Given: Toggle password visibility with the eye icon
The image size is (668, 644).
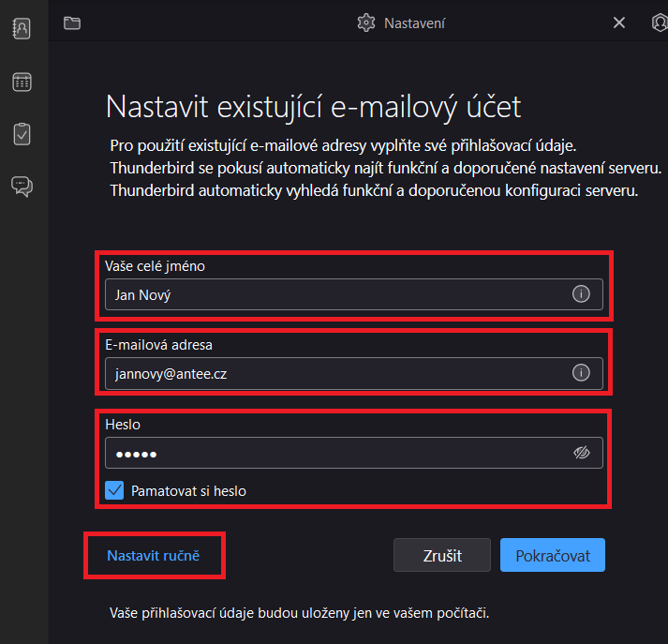Looking at the screenshot, I should click(581, 454).
